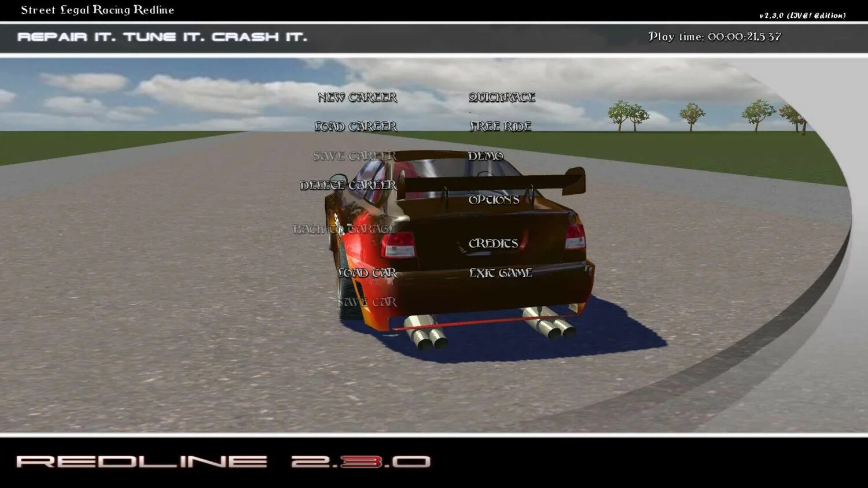The image size is (868, 488).
Task: Choose Delete Career entry
Action: [x=348, y=185]
